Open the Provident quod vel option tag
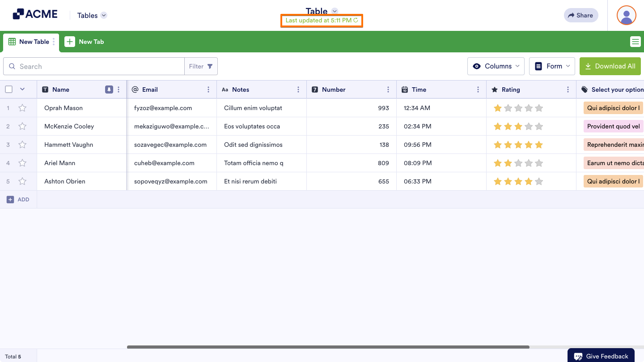Screen dimensions: 644x362 point(613,126)
